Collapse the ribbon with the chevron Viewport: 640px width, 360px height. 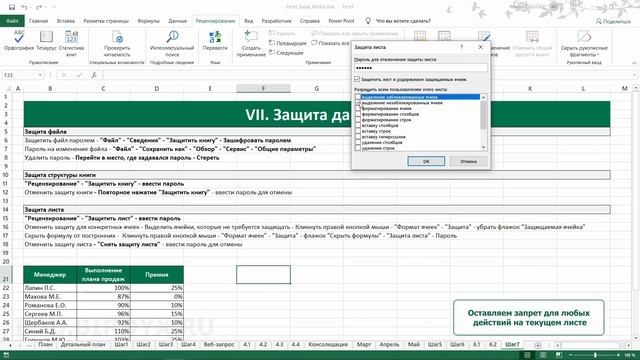click(634, 63)
